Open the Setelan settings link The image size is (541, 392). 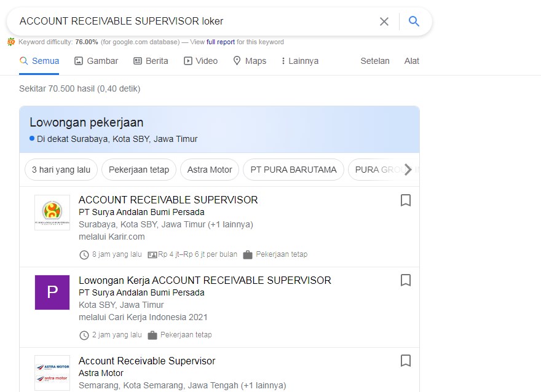pos(374,61)
